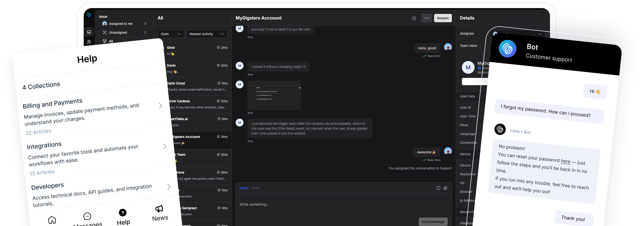The image size is (644, 226).
Task: Open the Sampract conversation
Action: pyautogui.click(x=205, y=211)
